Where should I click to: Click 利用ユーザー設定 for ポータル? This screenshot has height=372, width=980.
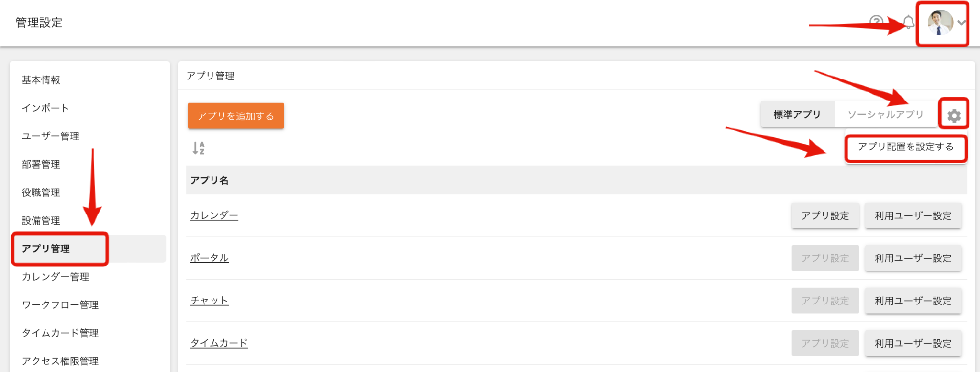click(913, 259)
